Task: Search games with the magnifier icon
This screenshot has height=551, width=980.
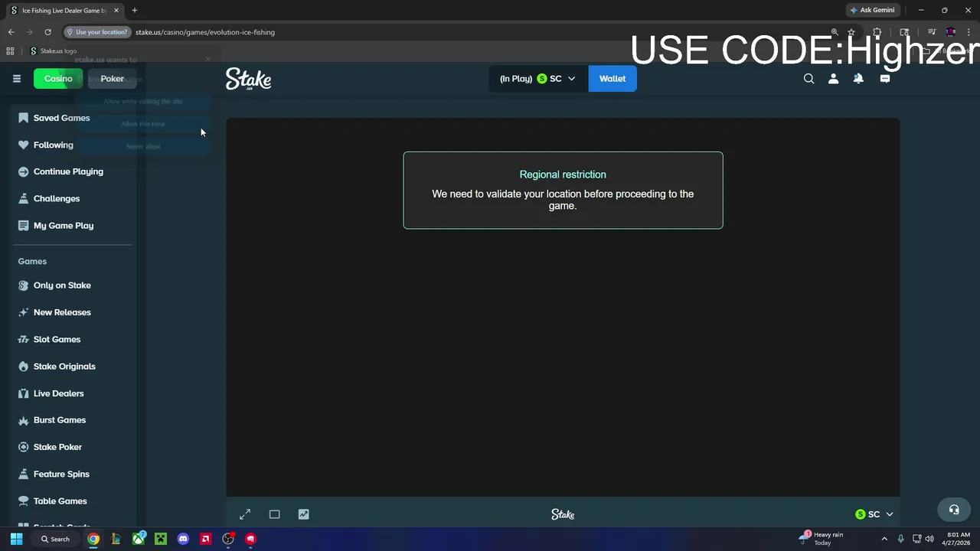Action: (x=808, y=79)
